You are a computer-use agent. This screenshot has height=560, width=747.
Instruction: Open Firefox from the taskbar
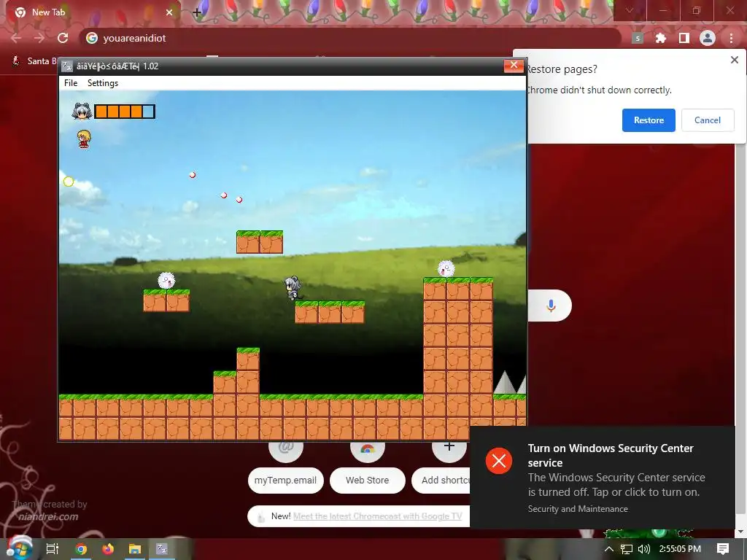(108, 549)
